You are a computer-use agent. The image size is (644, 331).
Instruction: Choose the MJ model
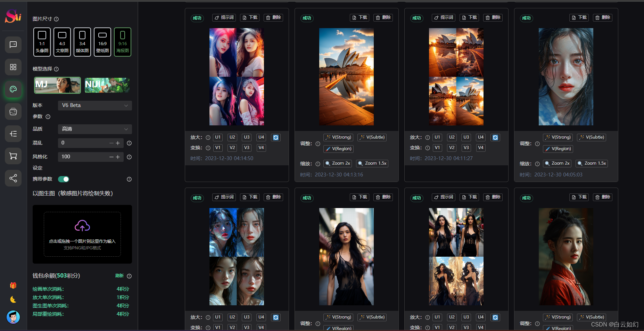pyautogui.click(x=57, y=85)
